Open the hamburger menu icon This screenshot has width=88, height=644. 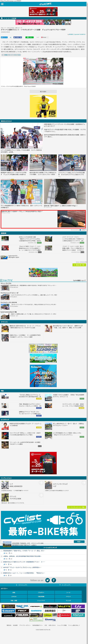tap(2, 4)
